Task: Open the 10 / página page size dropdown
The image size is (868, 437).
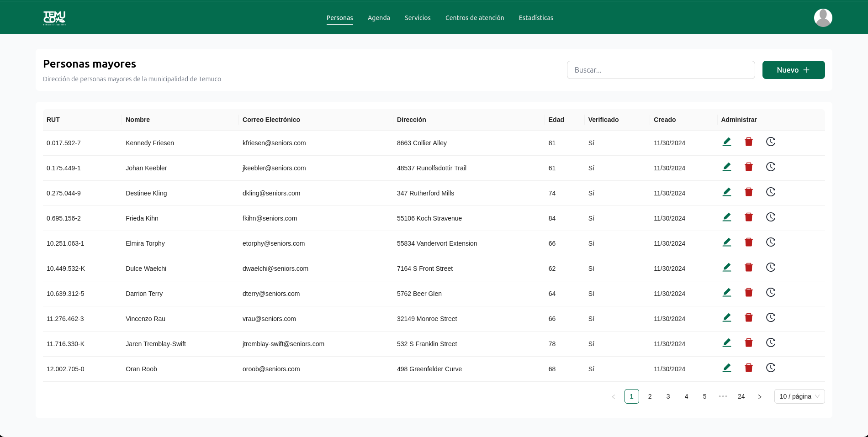Action: click(x=799, y=396)
